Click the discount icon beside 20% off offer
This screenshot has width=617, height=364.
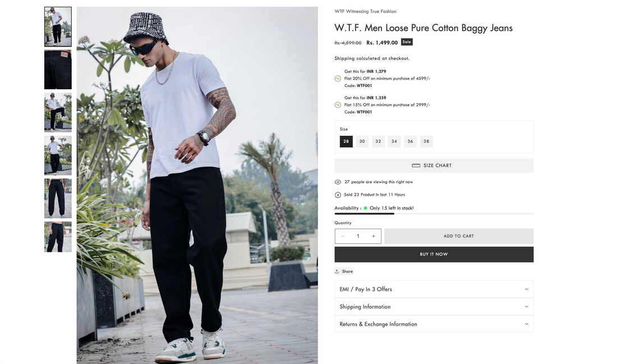point(338,79)
